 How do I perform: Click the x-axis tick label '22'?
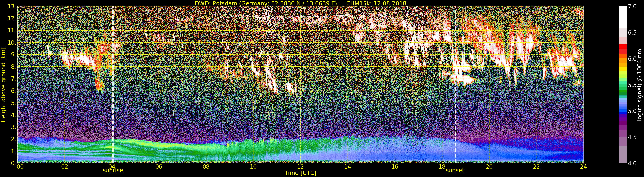tap(536, 167)
